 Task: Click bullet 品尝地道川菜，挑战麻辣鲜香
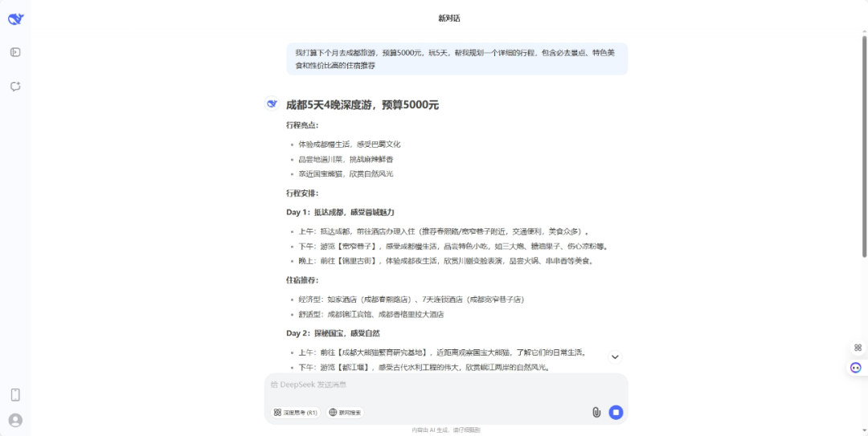346,159
